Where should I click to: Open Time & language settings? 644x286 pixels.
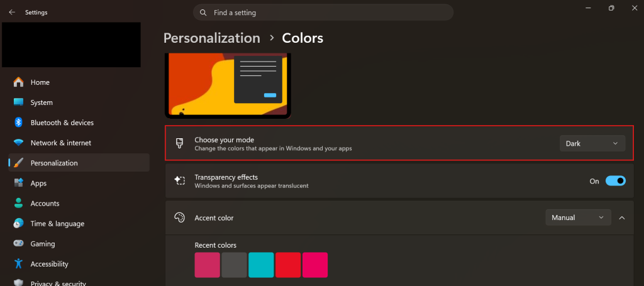coord(79,223)
